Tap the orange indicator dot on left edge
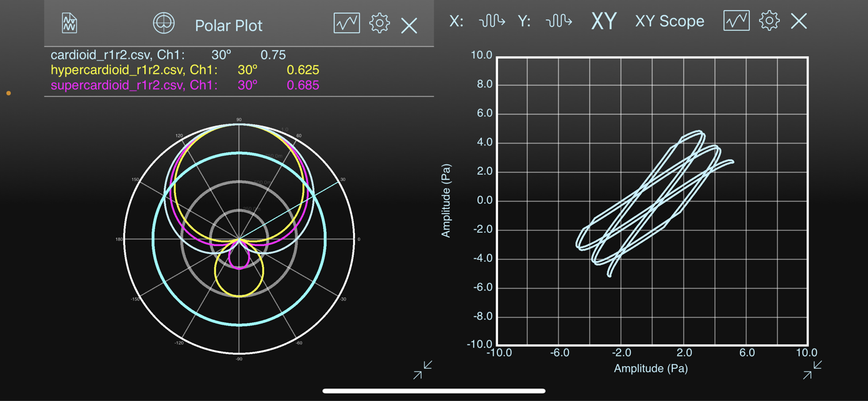The height and width of the screenshot is (401, 868). tap(8, 92)
